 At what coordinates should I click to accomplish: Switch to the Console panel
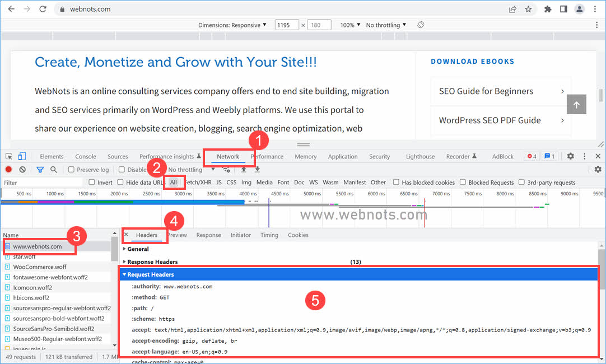[x=85, y=156]
